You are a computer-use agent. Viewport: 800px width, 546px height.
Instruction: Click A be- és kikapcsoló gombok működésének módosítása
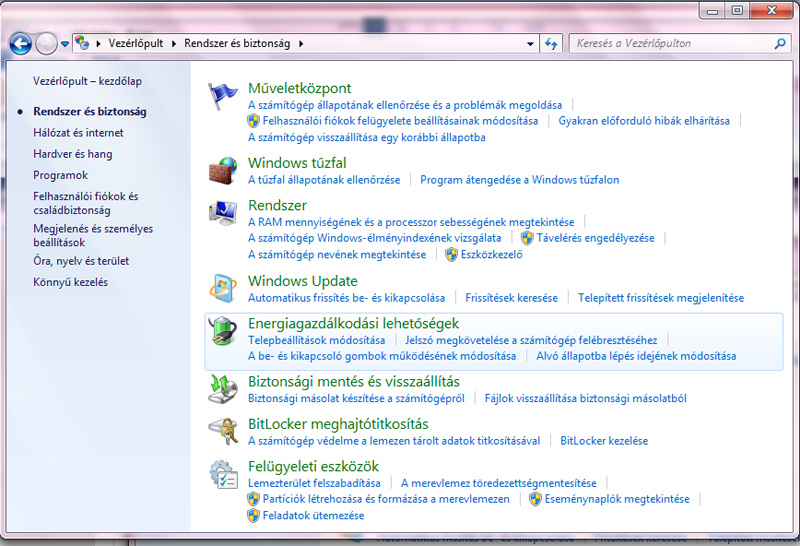click(x=382, y=356)
